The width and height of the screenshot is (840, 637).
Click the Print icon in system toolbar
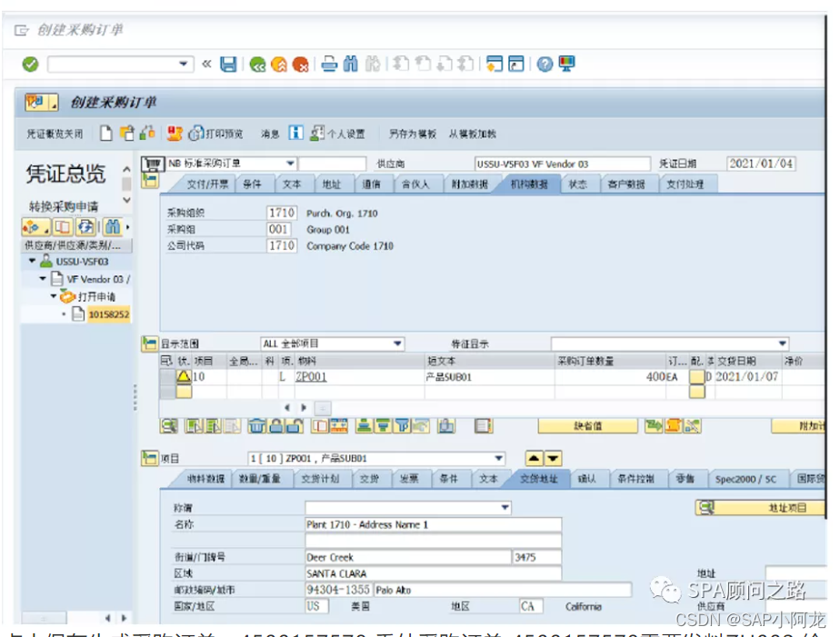coord(329,64)
